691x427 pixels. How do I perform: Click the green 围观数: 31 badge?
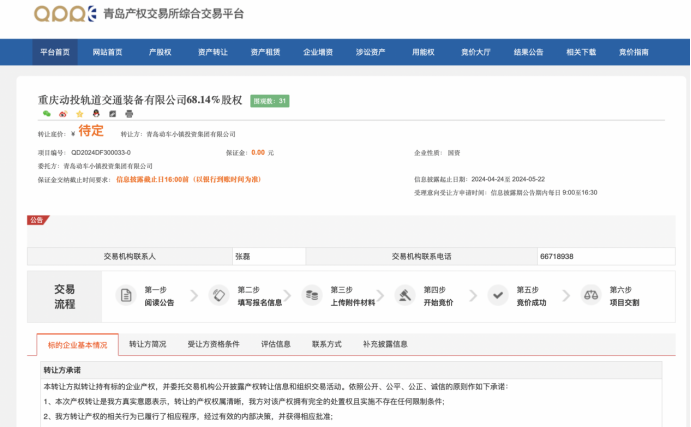point(270,101)
